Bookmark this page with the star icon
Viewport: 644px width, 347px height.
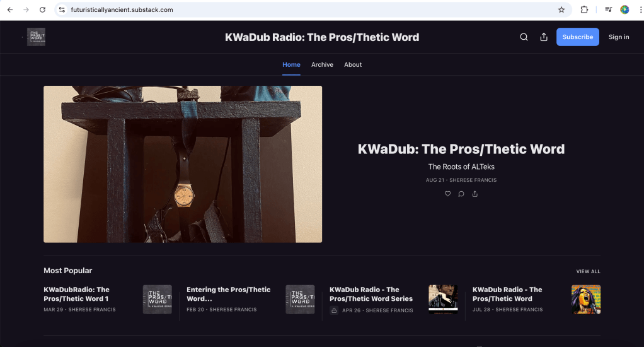561,10
